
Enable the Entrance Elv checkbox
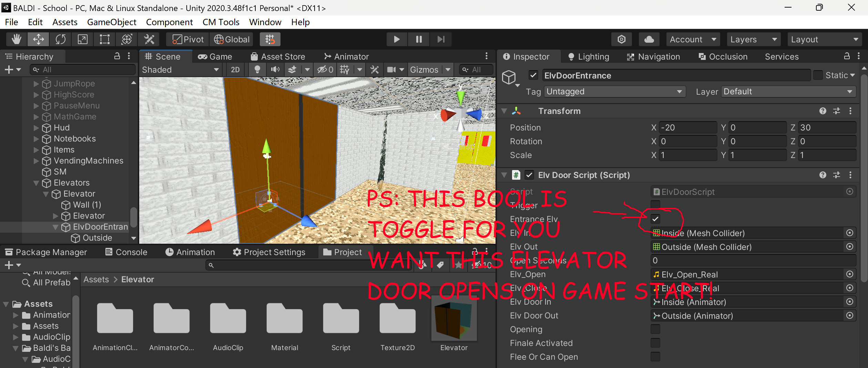point(655,219)
